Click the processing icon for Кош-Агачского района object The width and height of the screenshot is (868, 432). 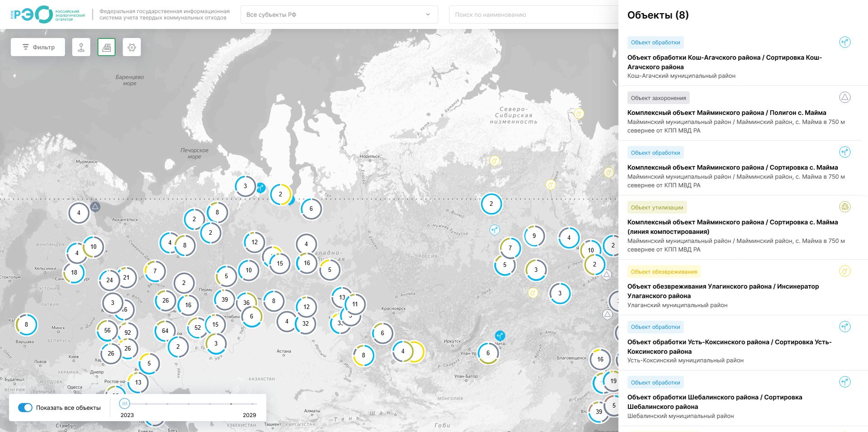[x=845, y=42]
